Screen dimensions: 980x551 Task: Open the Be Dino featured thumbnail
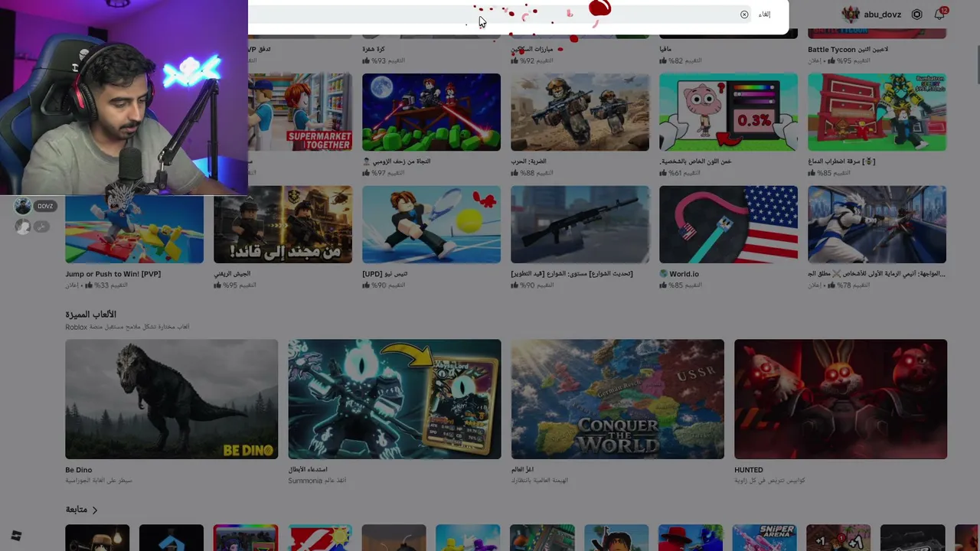click(x=171, y=399)
